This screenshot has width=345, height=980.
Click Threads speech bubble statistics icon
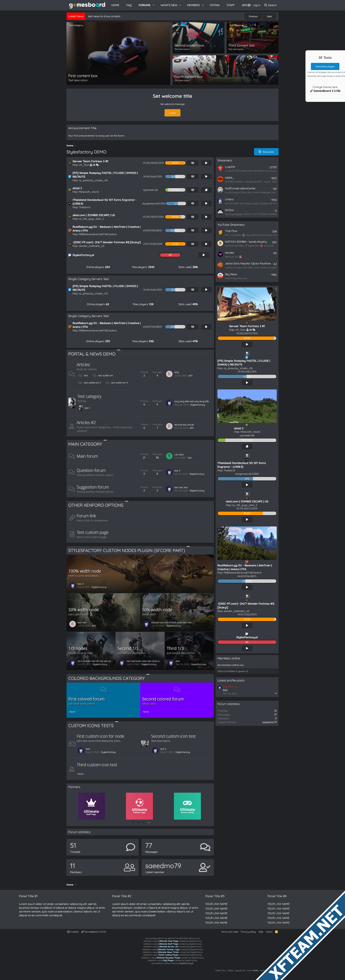(x=130, y=847)
